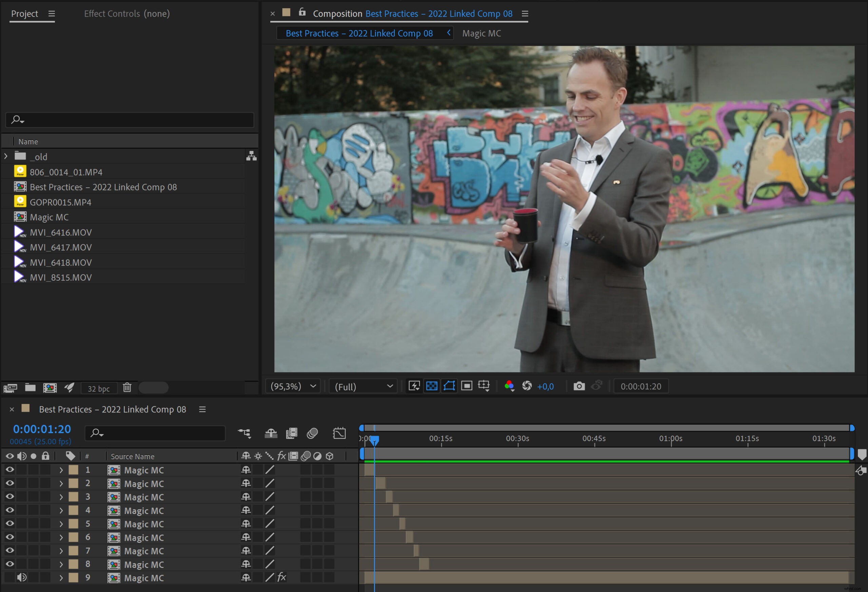Enable Motion Blur for the composition
Image resolution: width=868 pixels, height=592 pixels.
pos(313,433)
